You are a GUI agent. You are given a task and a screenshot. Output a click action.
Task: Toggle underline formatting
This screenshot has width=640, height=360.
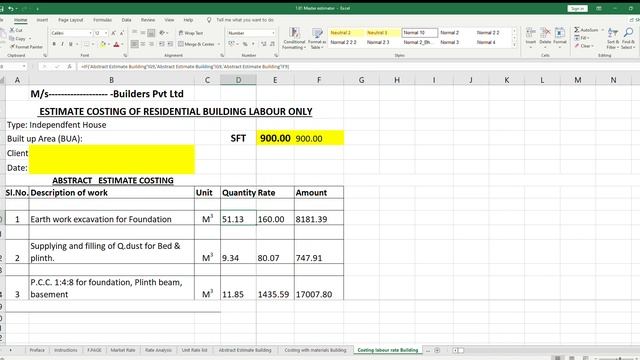[71, 44]
